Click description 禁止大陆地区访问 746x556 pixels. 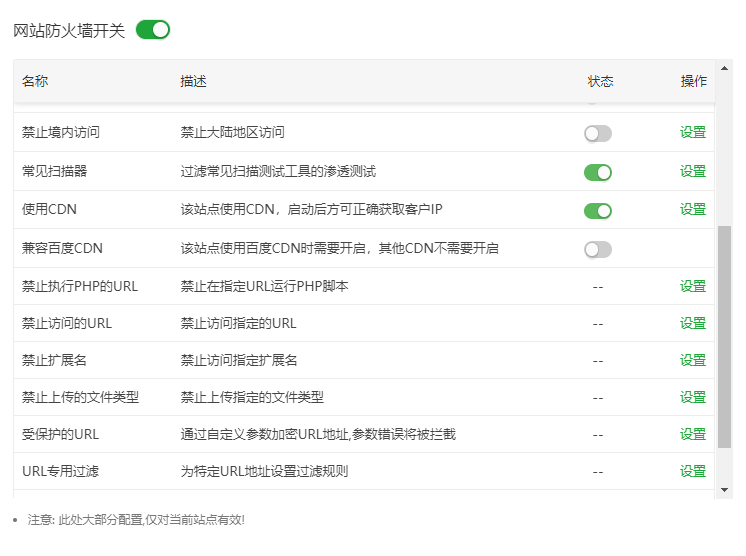[233, 132]
